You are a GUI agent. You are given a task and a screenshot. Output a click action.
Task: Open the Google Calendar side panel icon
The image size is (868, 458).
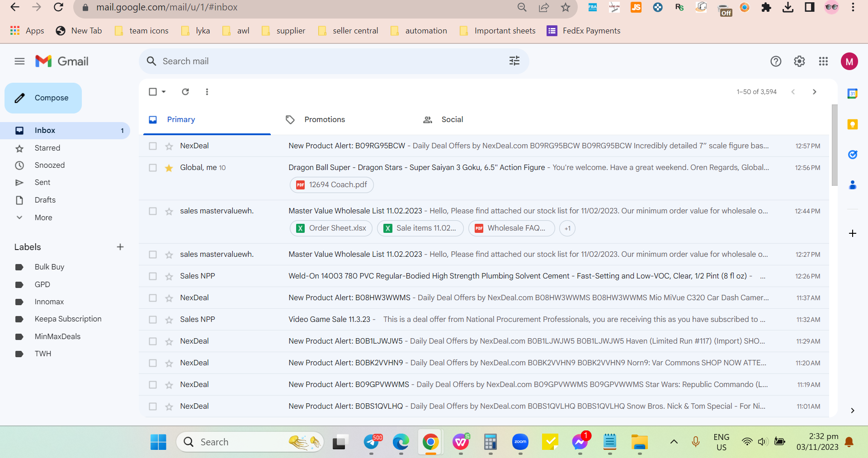coord(853,94)
